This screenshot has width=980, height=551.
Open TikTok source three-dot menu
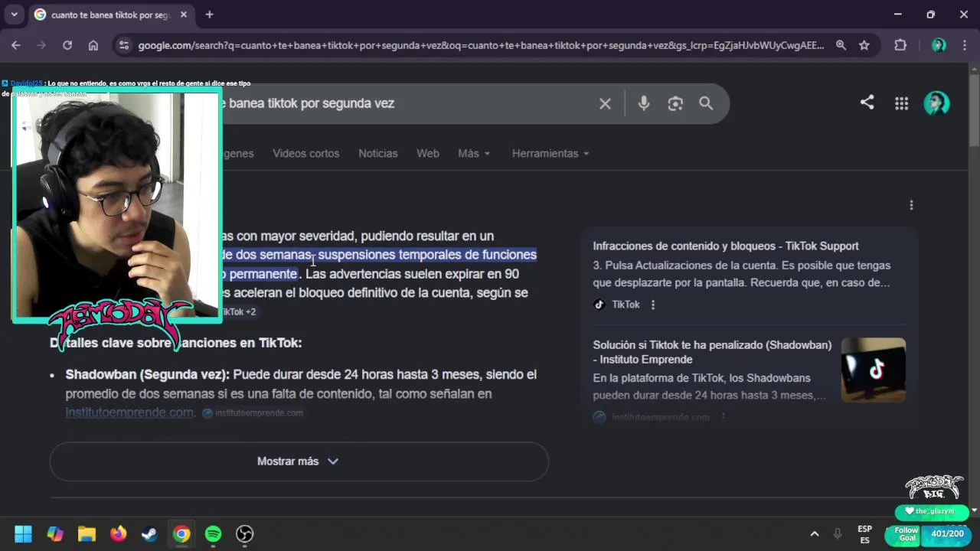point(653,305)
